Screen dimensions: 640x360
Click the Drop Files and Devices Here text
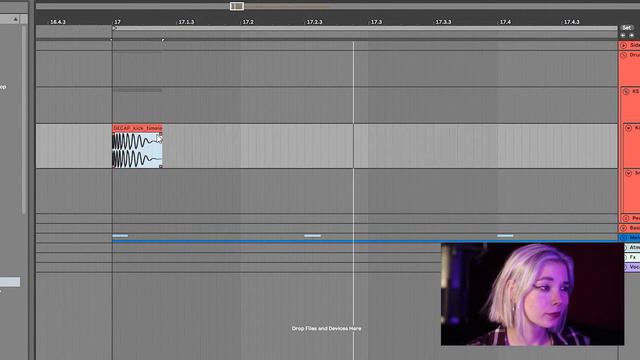pos(326,329)
